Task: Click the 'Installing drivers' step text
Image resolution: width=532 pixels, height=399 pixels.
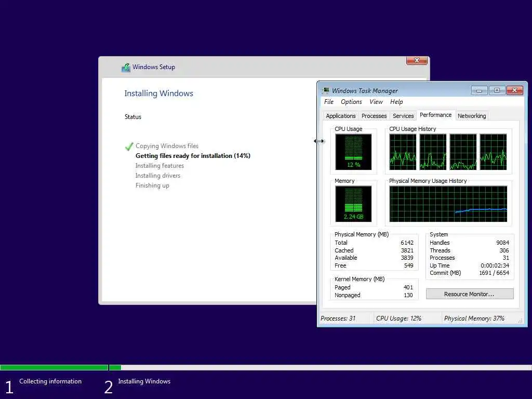Action: click(x=158, y=176)
